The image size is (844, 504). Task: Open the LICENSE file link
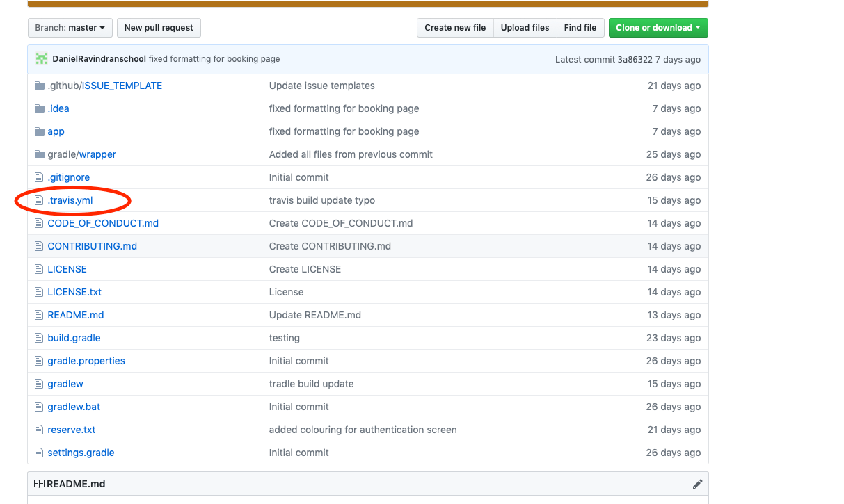click(x=67, y=269)
